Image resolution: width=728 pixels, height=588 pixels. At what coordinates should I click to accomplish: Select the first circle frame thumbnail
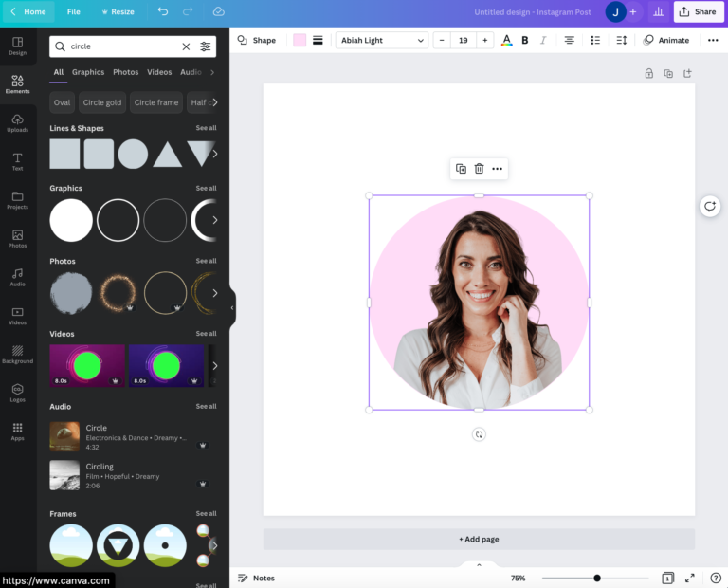[71, 545]
